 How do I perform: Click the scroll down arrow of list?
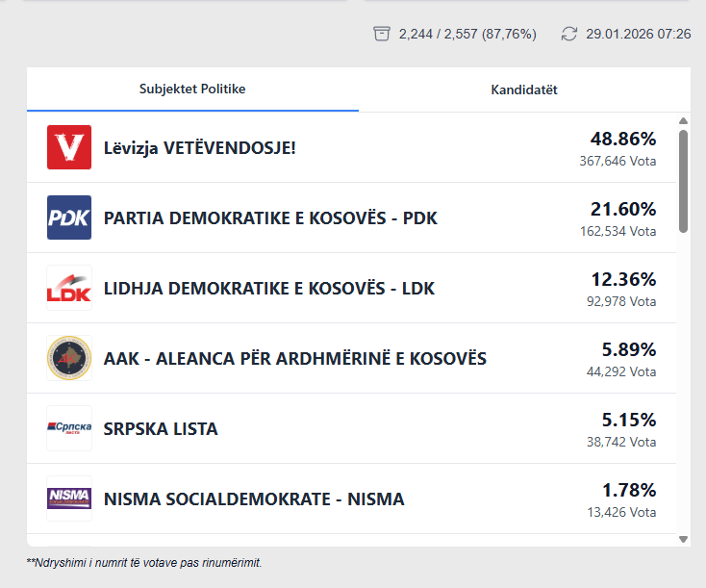point(683,540)
